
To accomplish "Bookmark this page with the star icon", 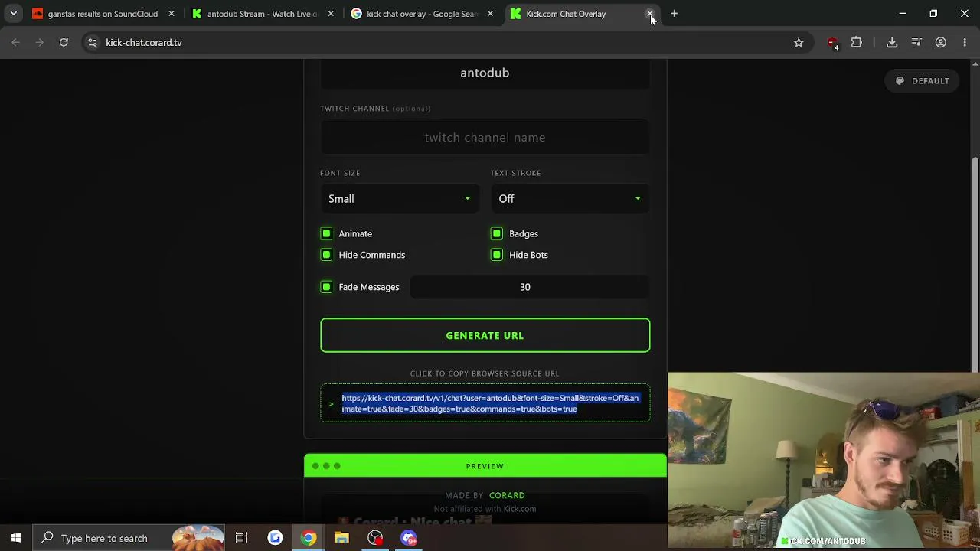I will pyautogui.click(x=799, y=42).
